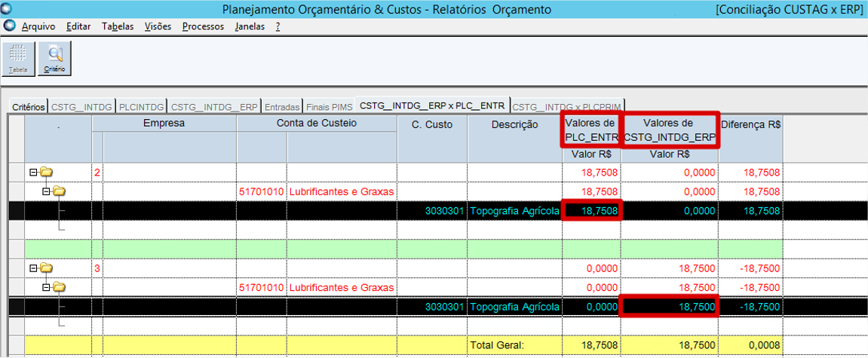The height and width of the screenshot is (358, 868).
Task: Open the Processos menu
Action: coord(203,26)
